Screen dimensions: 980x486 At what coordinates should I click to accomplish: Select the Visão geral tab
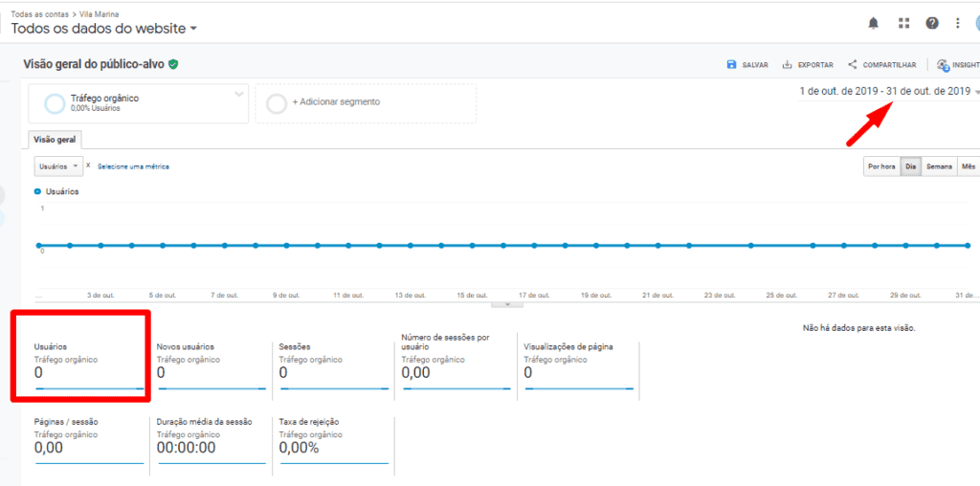(x=55, y=140)
